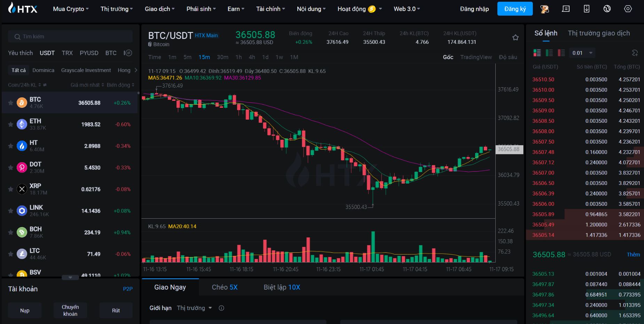Screen dimensions: 644x324
Task: Toggle favorite star for LINK row
Action: (11, 211)
